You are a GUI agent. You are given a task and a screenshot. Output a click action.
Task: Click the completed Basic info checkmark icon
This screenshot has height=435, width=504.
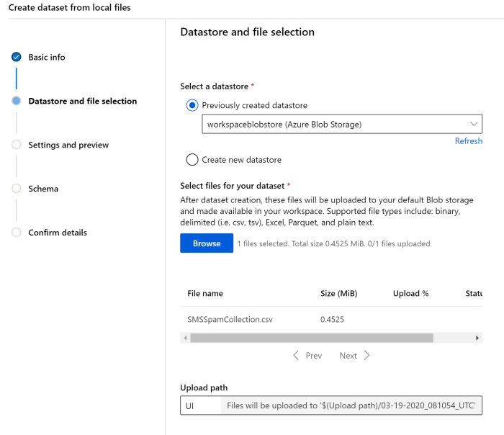pyautogui.click(x=17, y=57)
